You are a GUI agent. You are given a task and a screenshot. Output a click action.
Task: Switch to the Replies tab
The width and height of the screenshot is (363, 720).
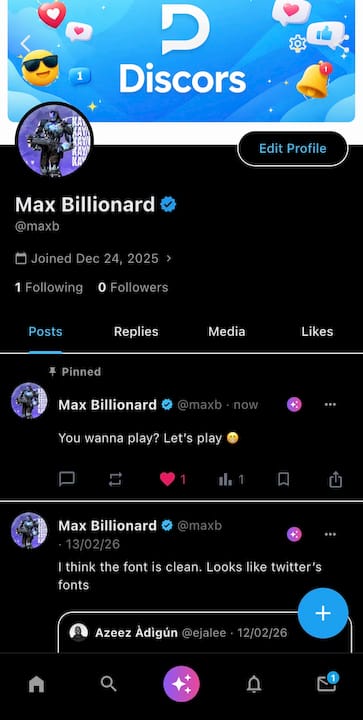136,332
